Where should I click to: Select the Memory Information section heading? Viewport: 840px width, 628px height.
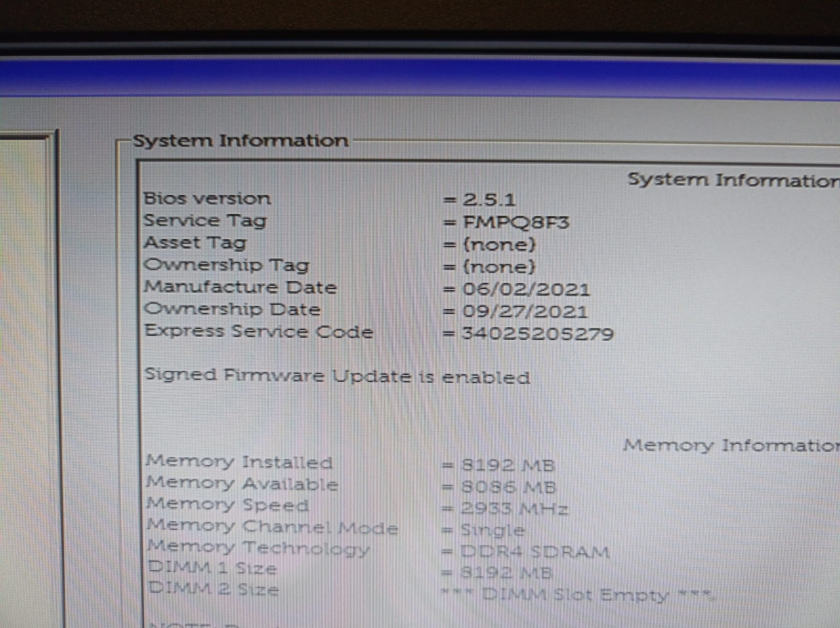pos(731,445)
